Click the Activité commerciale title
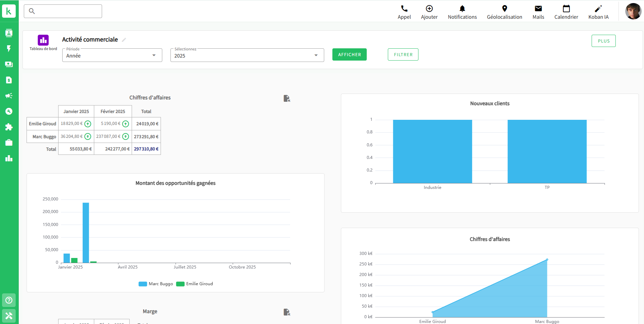The image size is (644, 324). [90, 39]
